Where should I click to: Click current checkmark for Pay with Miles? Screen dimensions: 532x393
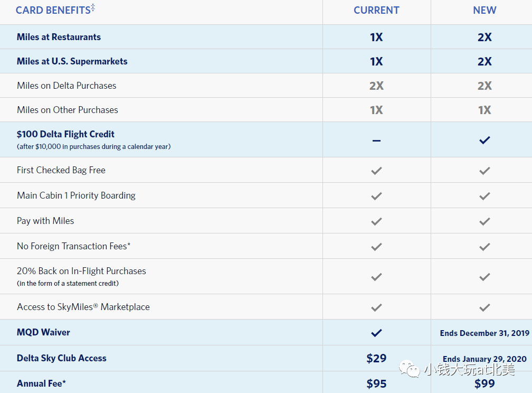pyautogui.click(x=376, y=221)
